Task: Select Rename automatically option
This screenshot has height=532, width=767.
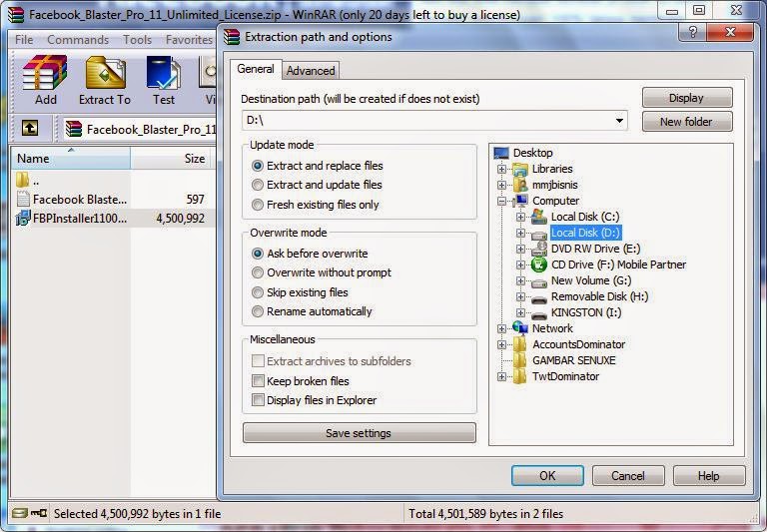Action: click(258, 311)
